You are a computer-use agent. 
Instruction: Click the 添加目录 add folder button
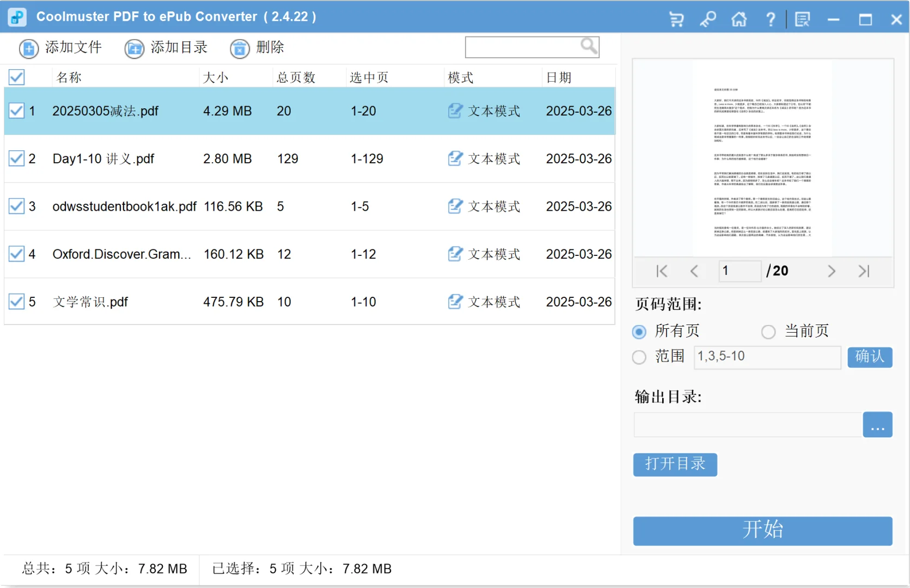pyautogui.click(x=166, y=48)
